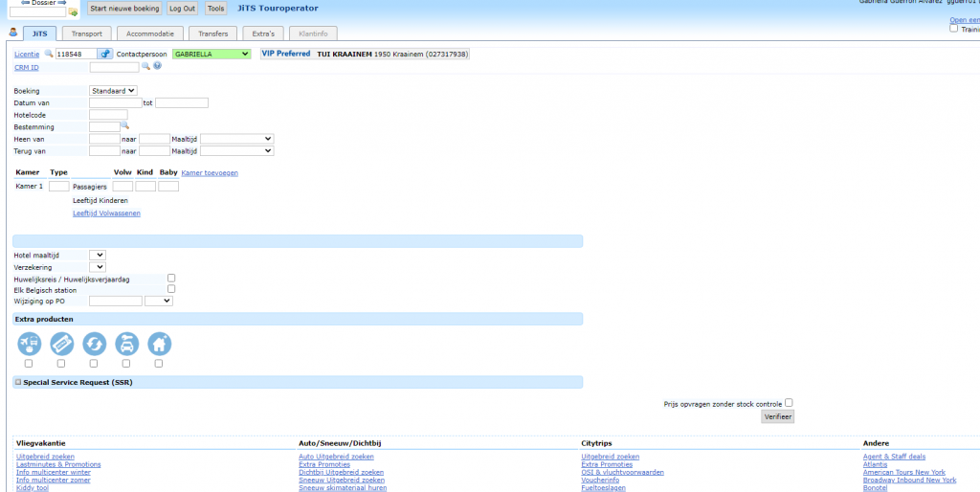980x492 pixels.
Task: Click the house extra product icon
Action: [x=159, y=344]
